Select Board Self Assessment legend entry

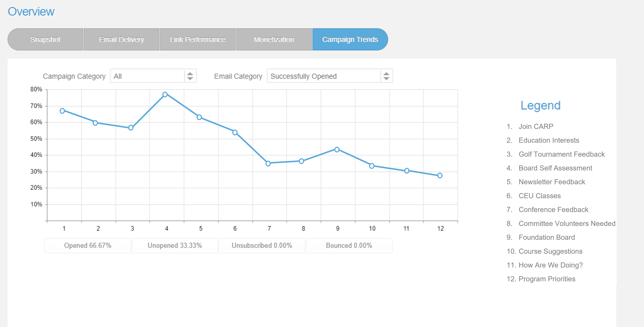[555, 168]
